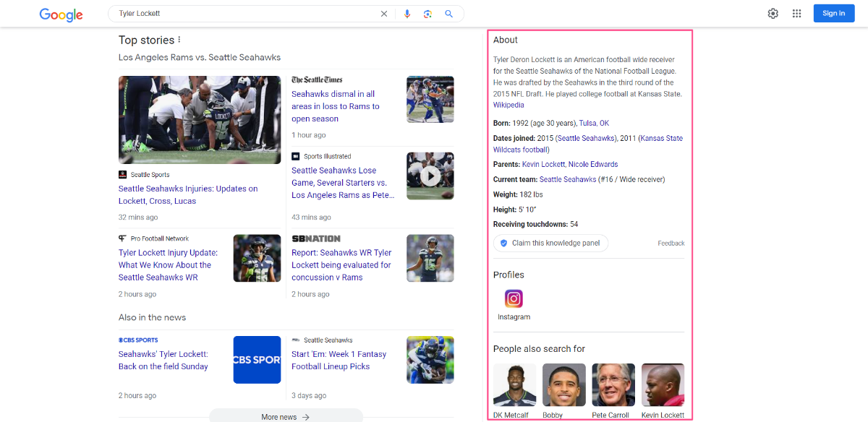Click Claim this knowledge panel button
The image size is (868, 422).
point(551,243)
